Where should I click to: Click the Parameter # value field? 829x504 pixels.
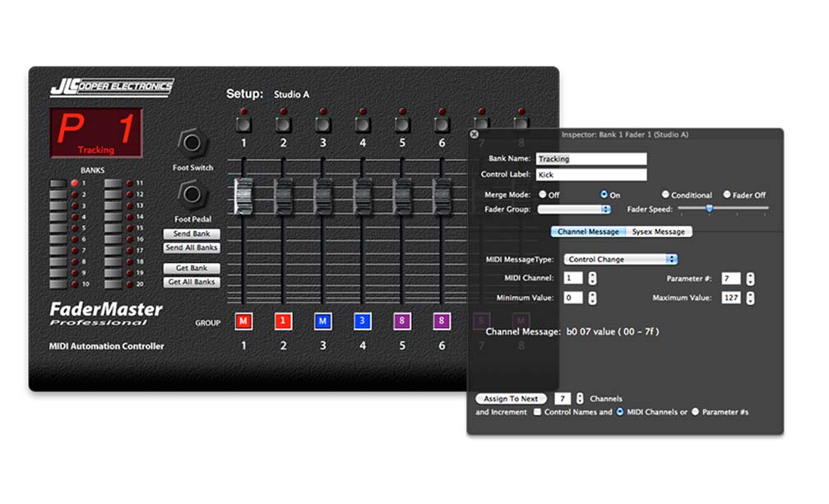point(731,279)
